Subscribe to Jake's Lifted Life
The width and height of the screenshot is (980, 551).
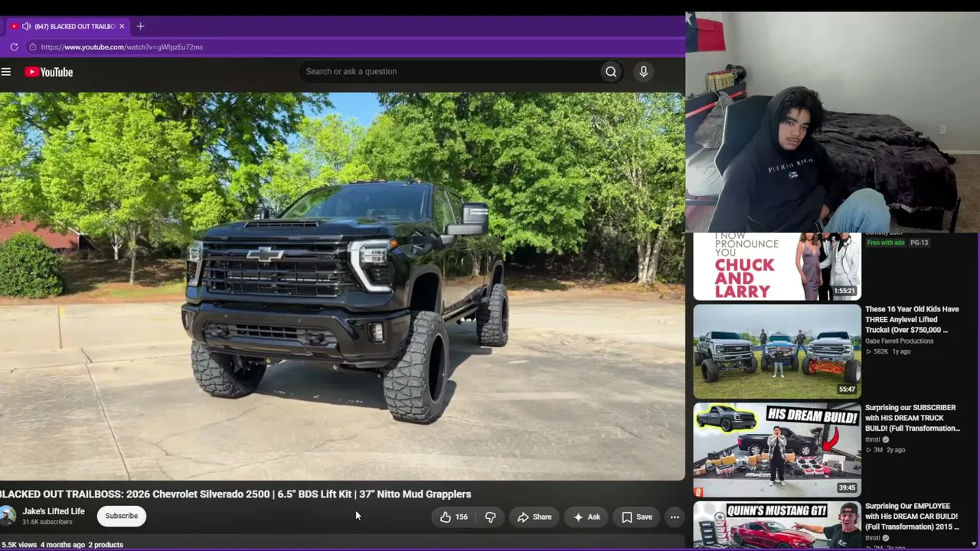coord(122,516)
